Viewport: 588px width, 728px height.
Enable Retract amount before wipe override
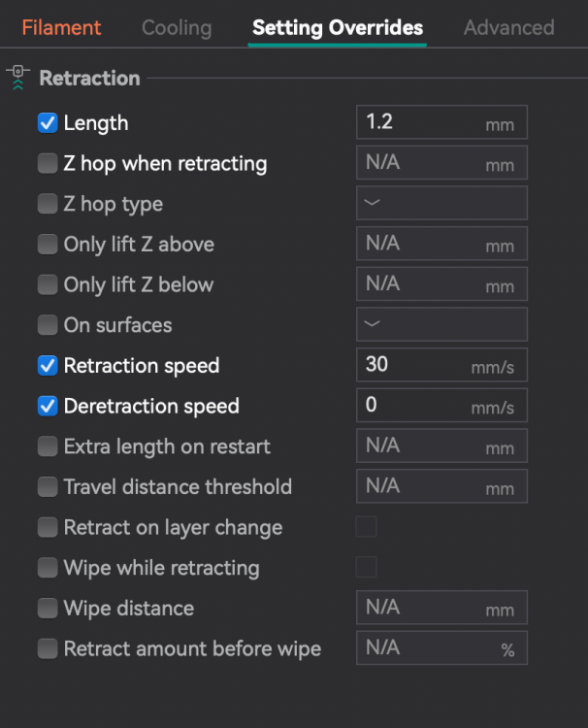(48, 649)
